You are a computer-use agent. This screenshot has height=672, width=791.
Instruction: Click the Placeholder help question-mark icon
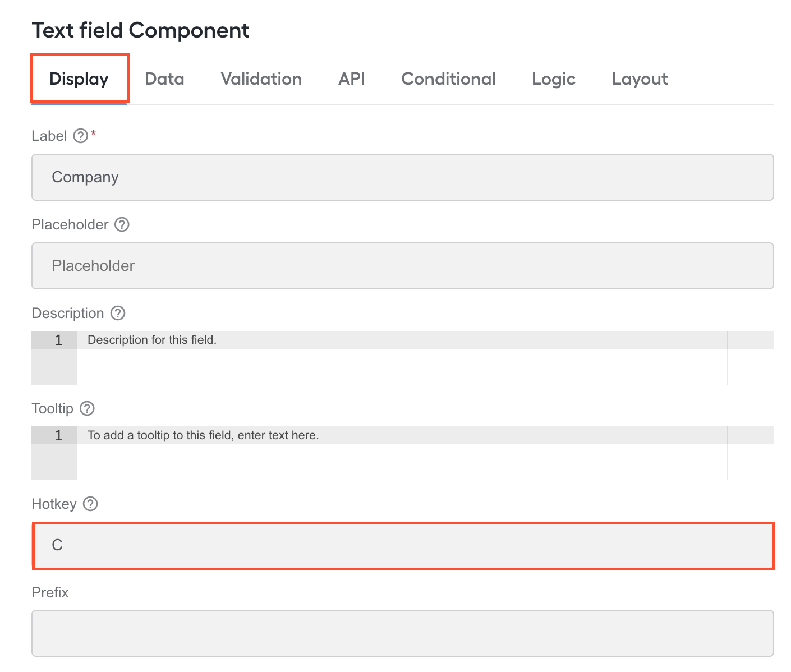(x=122, y=224)
